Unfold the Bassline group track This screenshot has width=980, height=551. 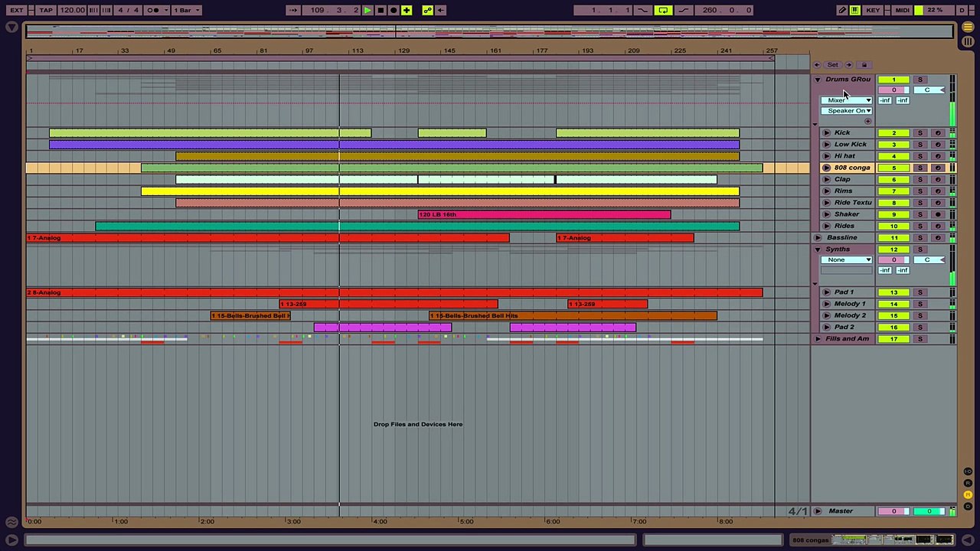pyautogui.click(x=817, y=238)
